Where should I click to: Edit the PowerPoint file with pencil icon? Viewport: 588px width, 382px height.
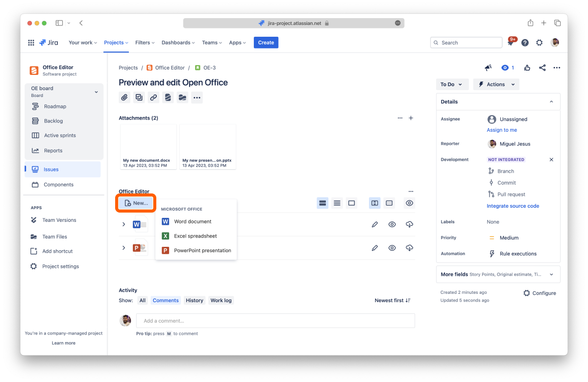[x=375, y=248]
